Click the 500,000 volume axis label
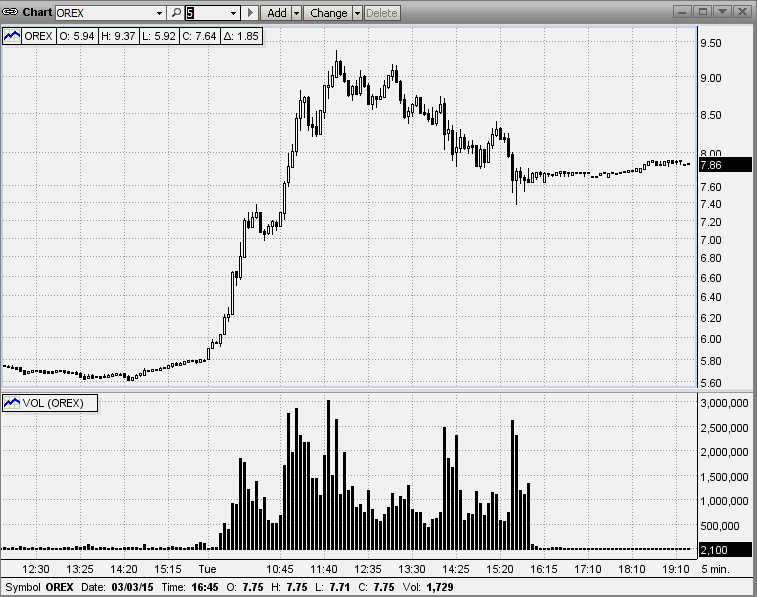 (x=719, y=526)
